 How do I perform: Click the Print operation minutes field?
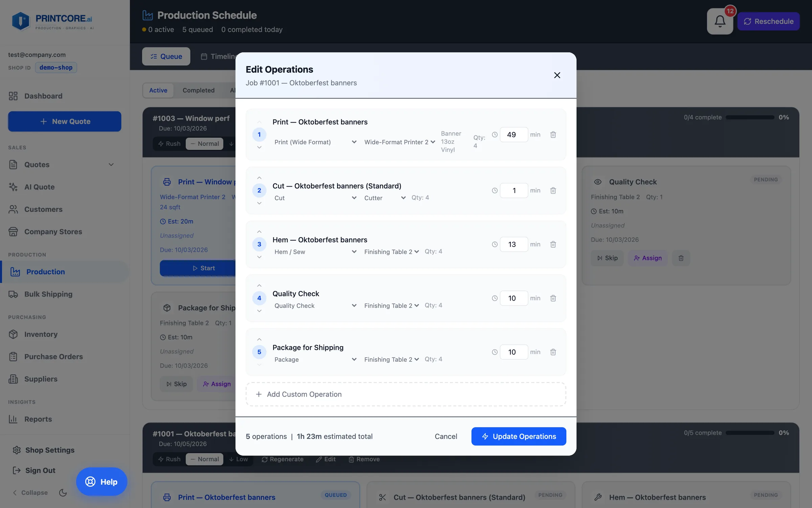point(514,134)
